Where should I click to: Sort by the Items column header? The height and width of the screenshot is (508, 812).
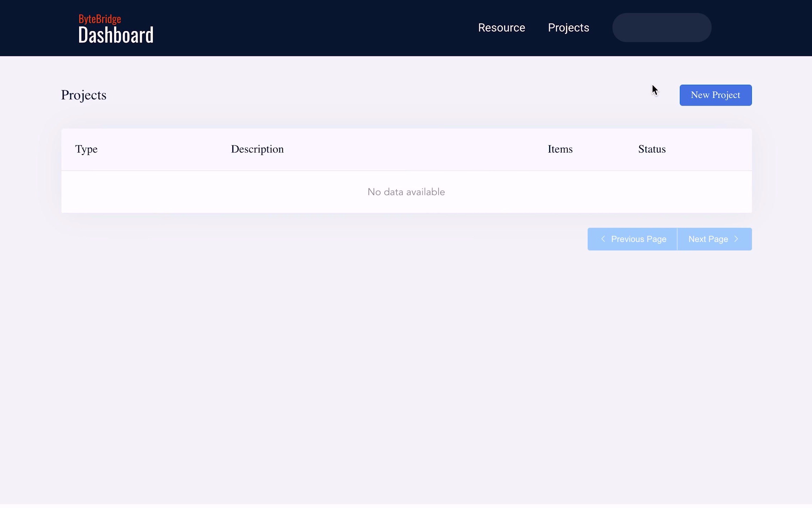[560, 149]
